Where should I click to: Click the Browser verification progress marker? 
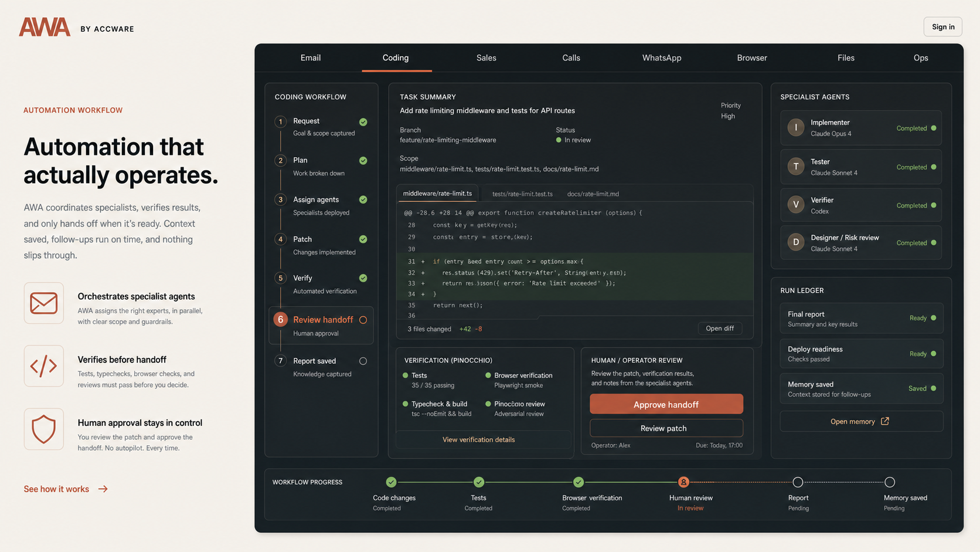579,482
